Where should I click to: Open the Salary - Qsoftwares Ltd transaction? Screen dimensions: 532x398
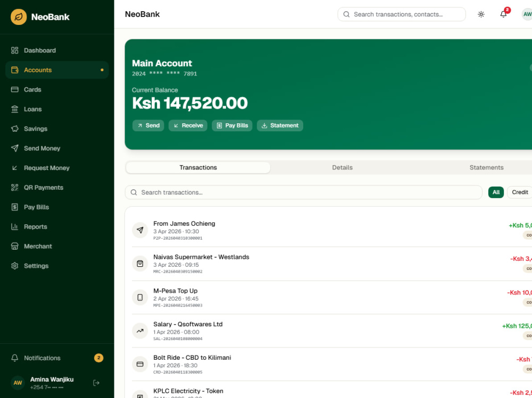332,331
